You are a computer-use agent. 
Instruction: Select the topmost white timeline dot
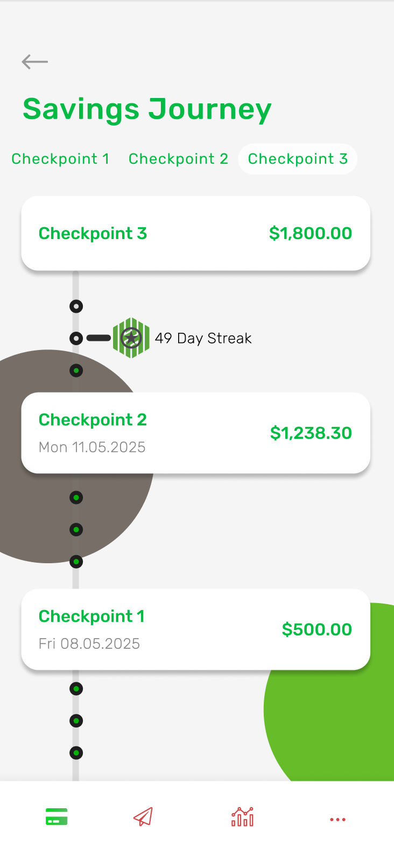click(76, 306)
